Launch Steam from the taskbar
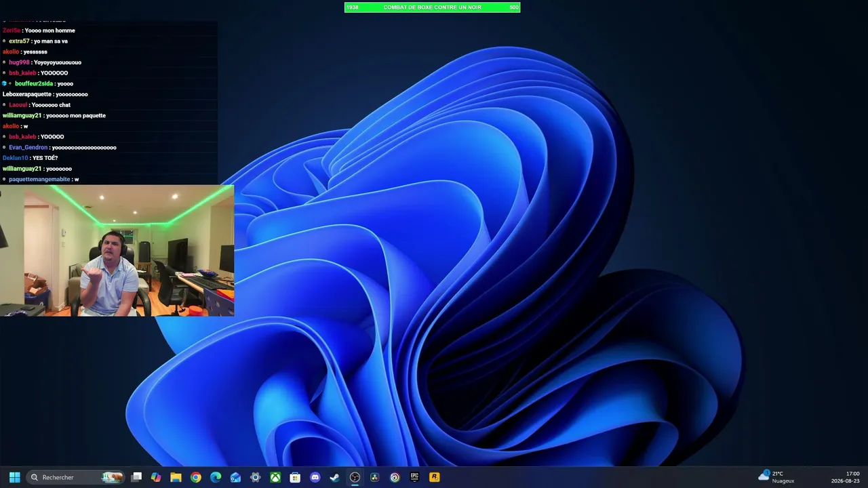 click(334, 477)
